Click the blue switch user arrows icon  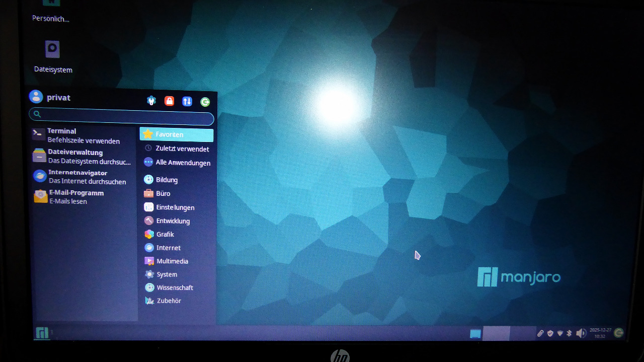(x=187, y=101)
